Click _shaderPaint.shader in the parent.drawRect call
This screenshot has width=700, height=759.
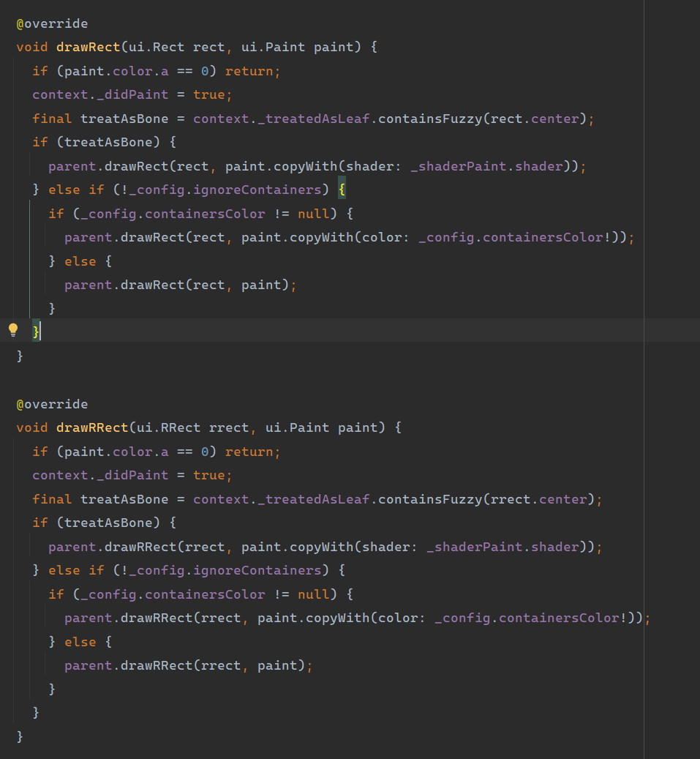tap(486, 166)
